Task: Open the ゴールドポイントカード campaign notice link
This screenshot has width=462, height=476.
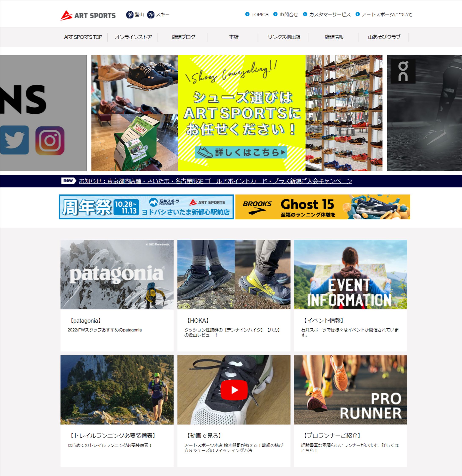Action: click(215, 181)
